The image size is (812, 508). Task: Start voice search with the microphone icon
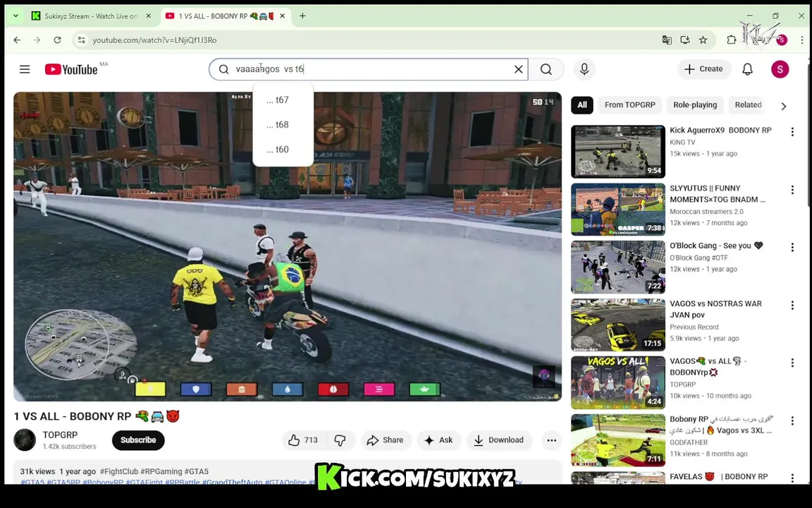584,69
